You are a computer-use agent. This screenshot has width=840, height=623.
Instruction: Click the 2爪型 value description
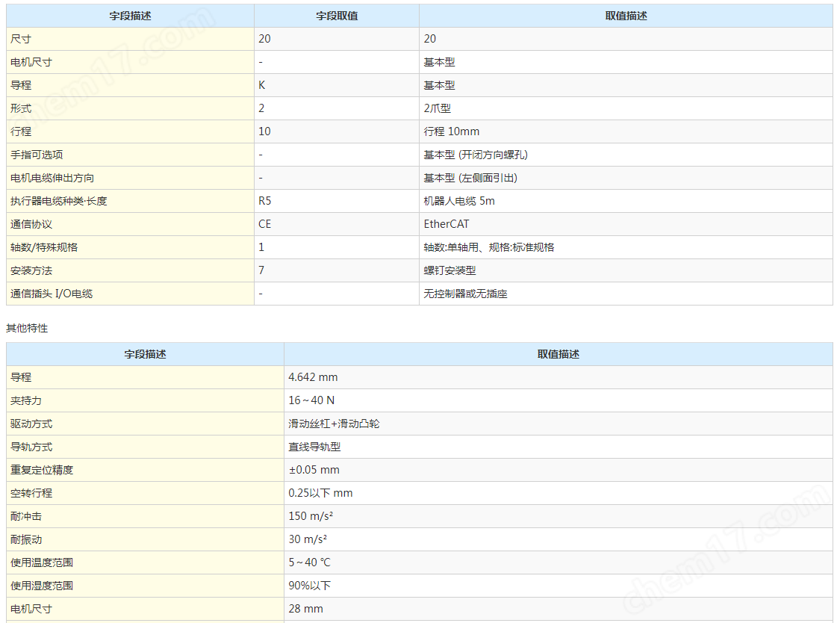[438, 108]
